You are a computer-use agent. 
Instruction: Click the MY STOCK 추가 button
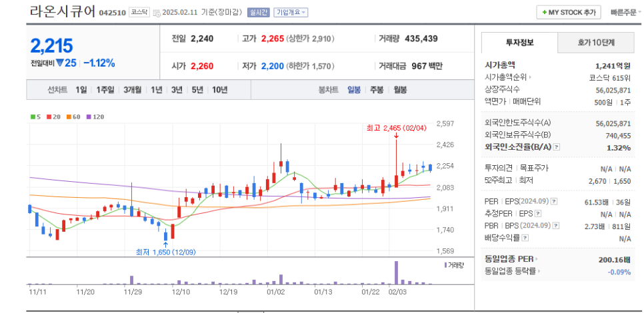coord(569,12)
